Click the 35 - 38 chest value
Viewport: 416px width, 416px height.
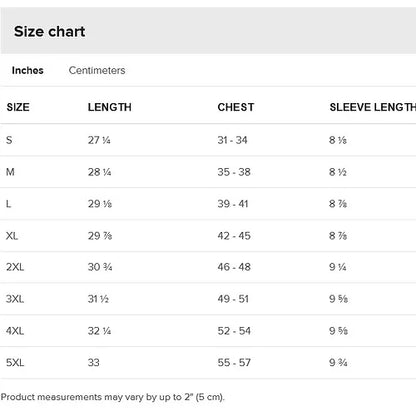point(234,172)
